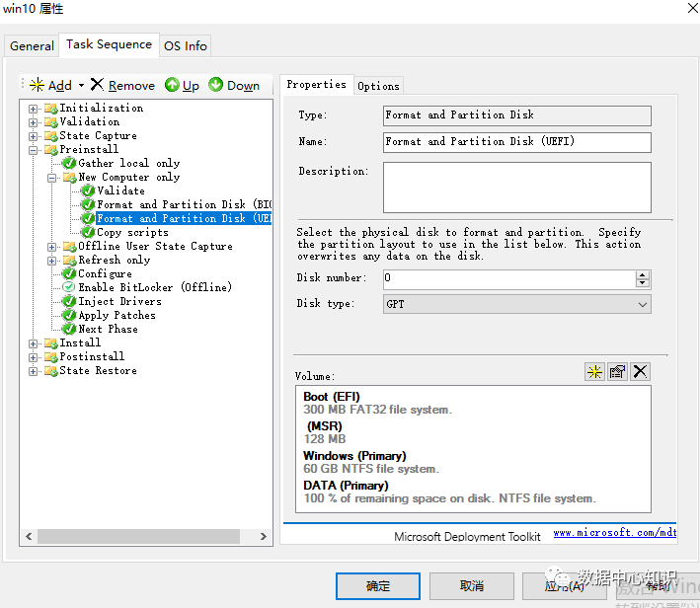
Task: Click the Apply Patches checkmark icon
Action: pyautogui.click(x=69, y=316)
